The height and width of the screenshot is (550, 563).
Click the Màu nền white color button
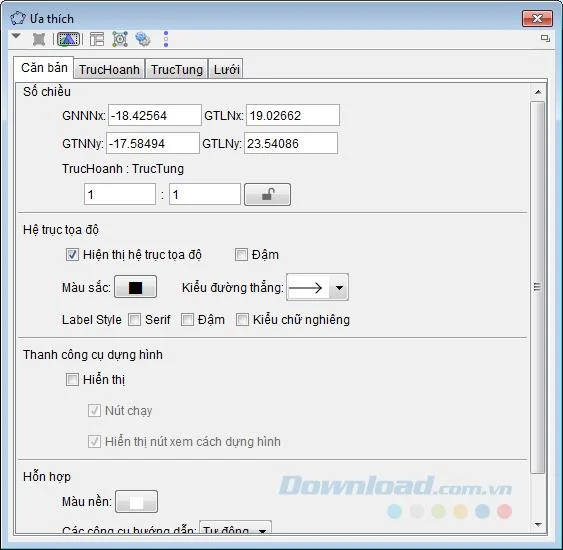[136, 502]
